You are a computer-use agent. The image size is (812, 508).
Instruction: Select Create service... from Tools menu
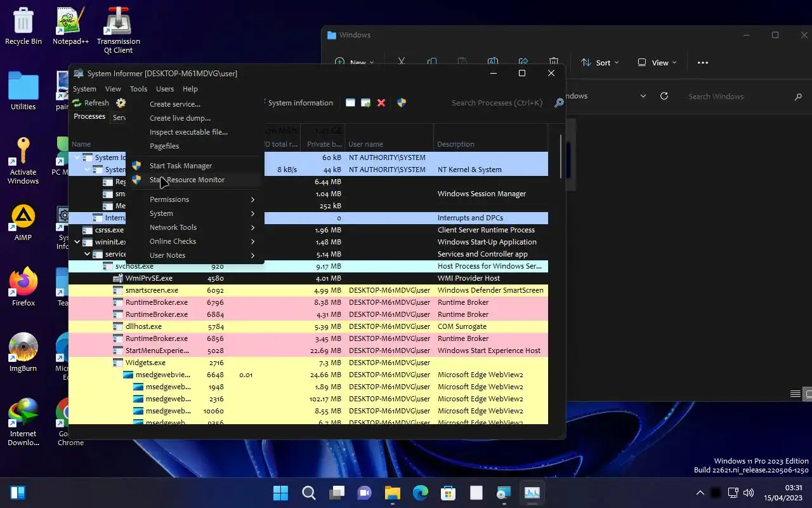[x=195, y=104]
